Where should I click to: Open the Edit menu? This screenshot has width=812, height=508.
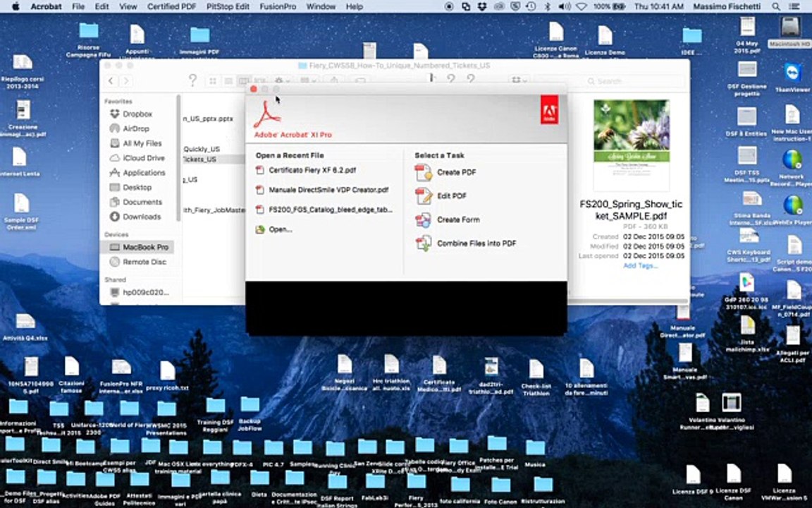click(x=102, y=7)
